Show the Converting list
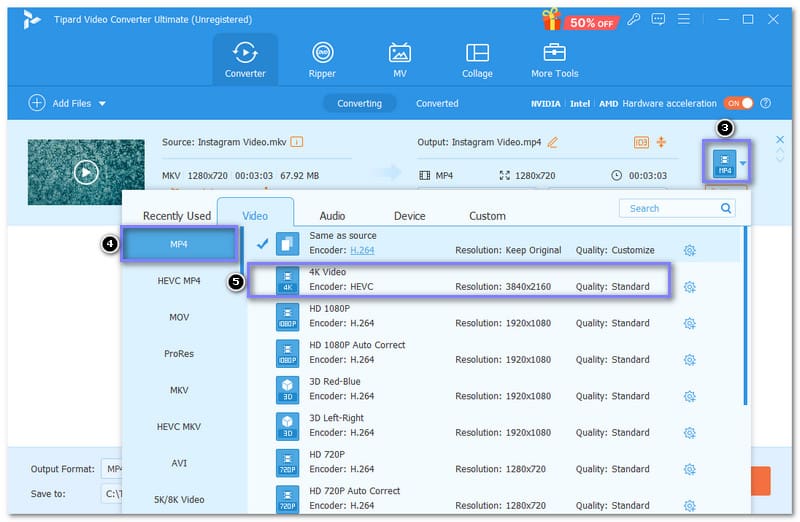The height and width of the screenshot is (522, 800). 359,103
